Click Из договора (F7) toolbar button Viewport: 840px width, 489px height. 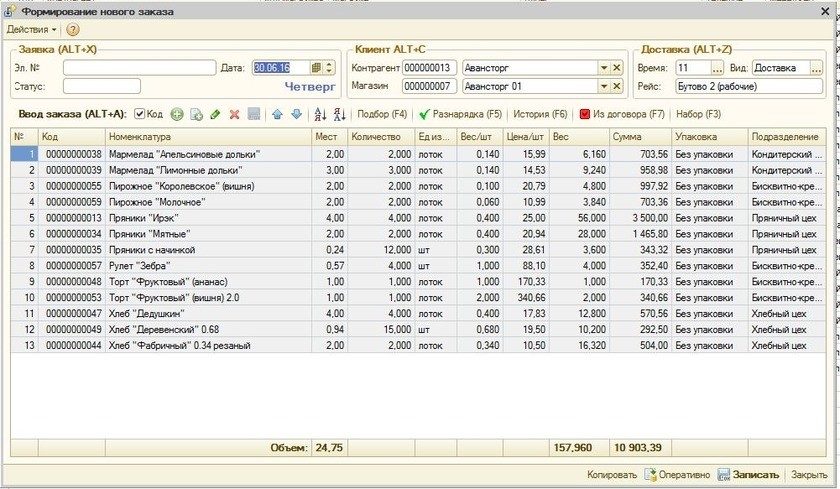click(x=621, y=114)
